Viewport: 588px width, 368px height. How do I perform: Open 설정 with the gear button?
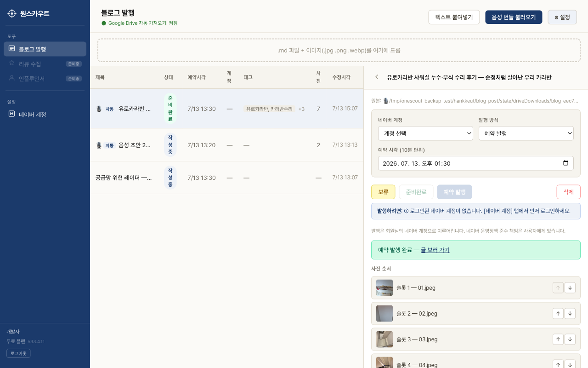pos(562,17)
